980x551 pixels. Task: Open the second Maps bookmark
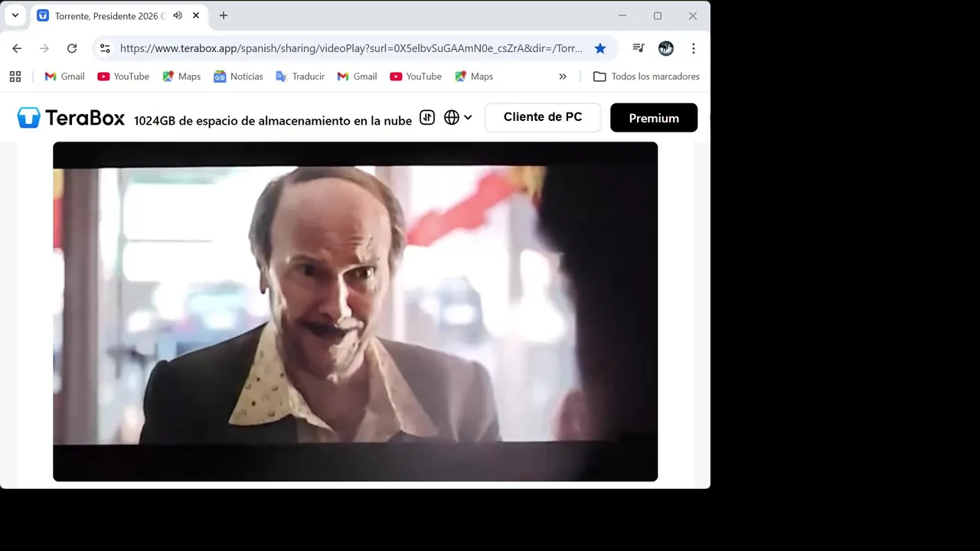click(474, 77)
